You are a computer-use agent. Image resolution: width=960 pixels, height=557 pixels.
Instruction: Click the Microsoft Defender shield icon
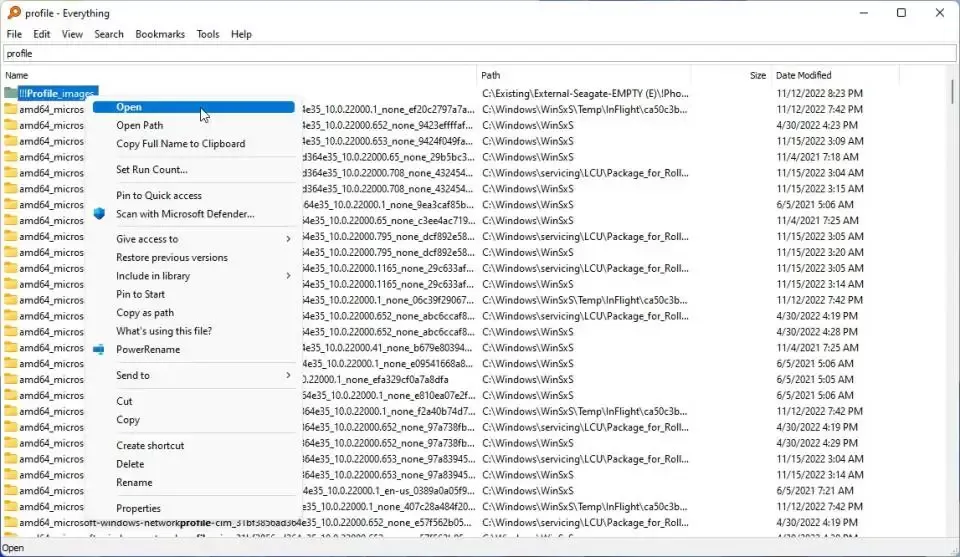coord(99,214)
